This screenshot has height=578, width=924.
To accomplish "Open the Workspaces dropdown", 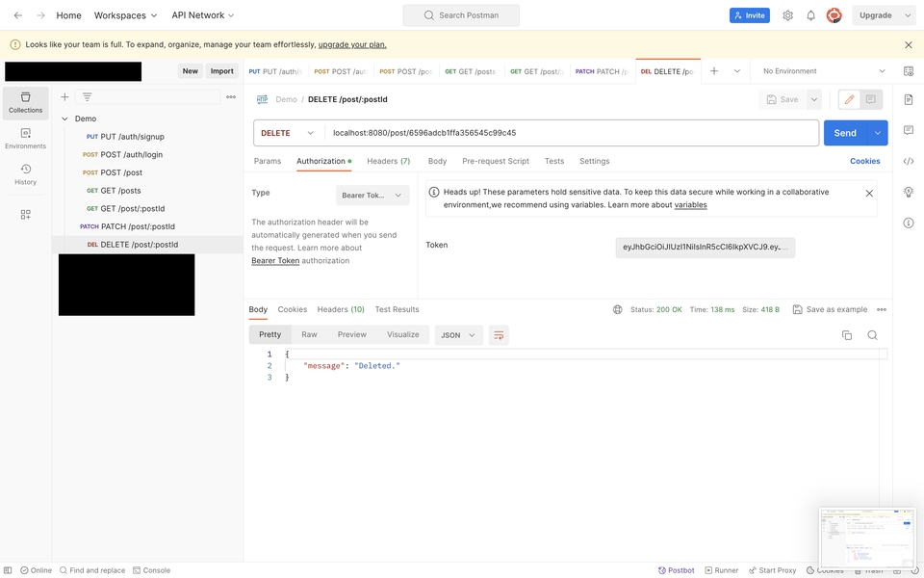I will coord(125,15).
